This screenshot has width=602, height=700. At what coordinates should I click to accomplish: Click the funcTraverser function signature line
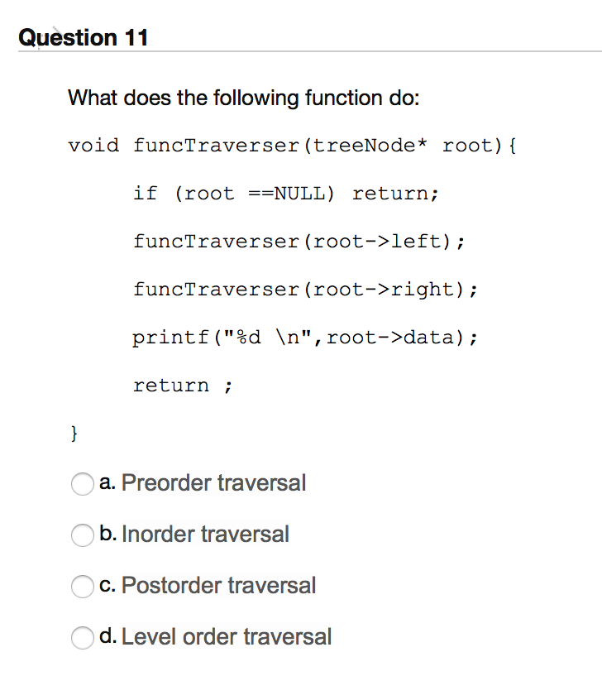(x=292, y=146)
